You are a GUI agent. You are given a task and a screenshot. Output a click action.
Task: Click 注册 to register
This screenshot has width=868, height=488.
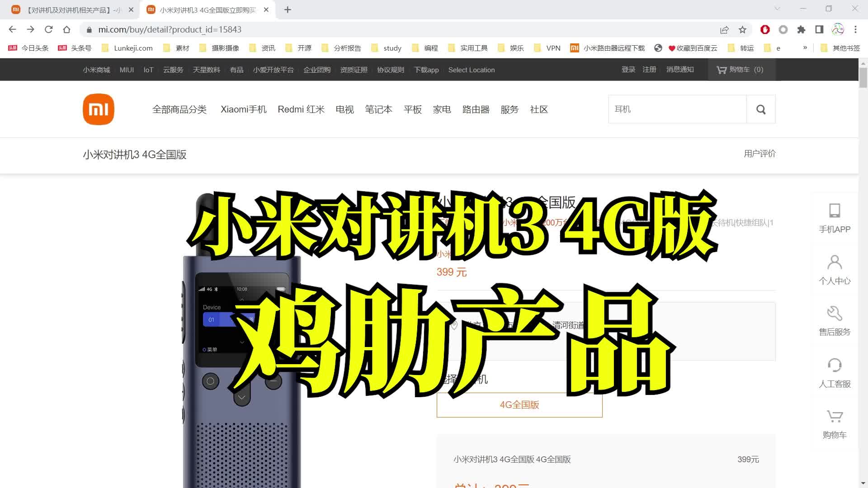pyautogui.click(x=649, y=69)
